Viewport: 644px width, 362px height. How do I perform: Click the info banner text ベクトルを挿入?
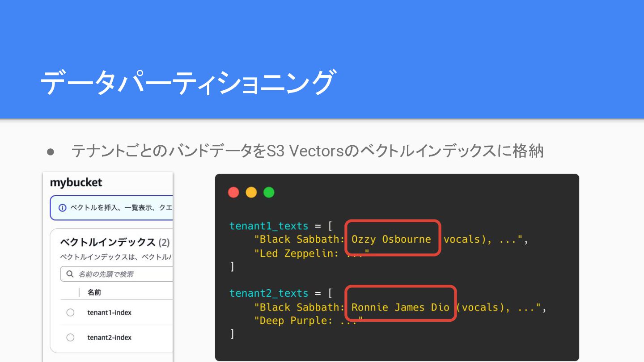coord(121,208)
